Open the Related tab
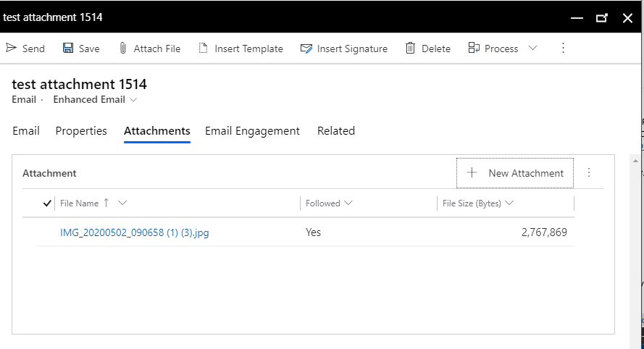The image size is (644, 349). [336, 131]
